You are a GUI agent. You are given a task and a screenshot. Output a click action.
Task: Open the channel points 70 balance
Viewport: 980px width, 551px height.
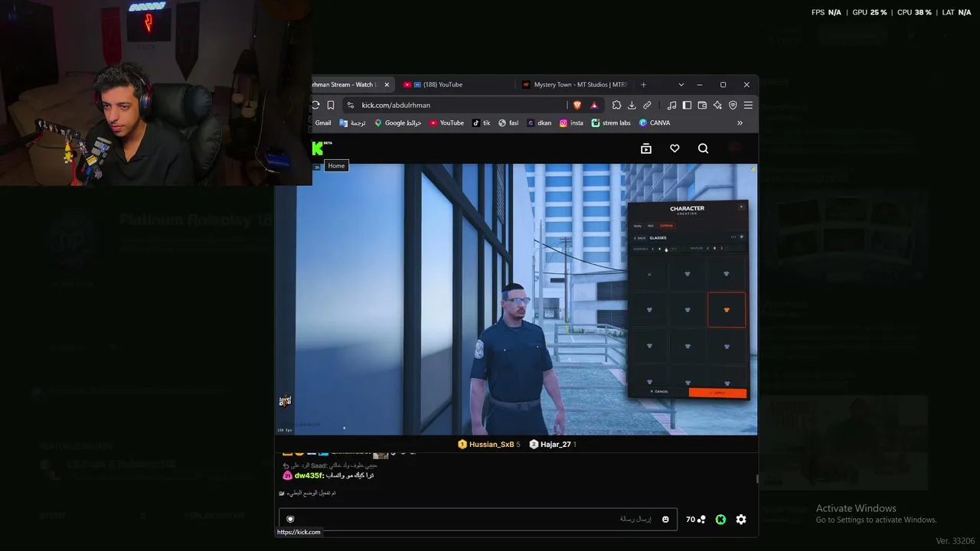695,520
